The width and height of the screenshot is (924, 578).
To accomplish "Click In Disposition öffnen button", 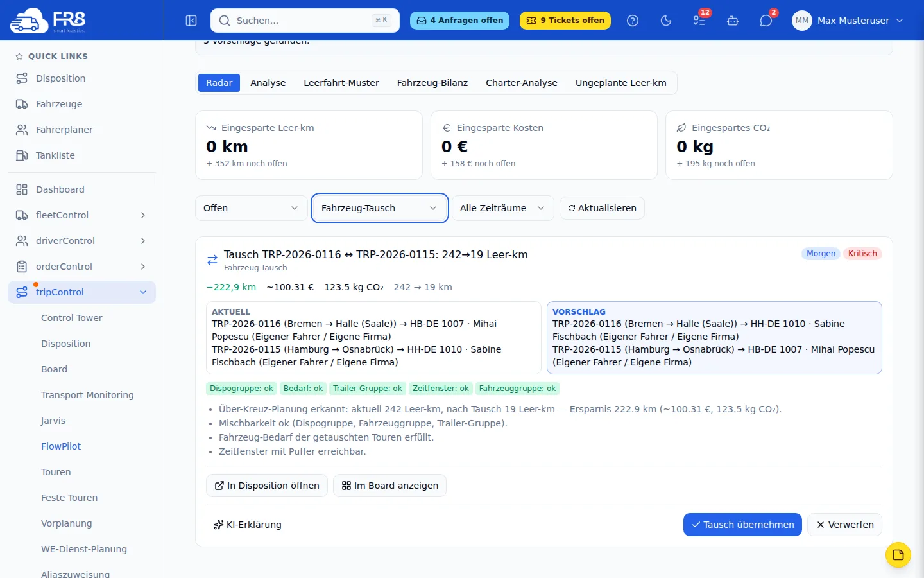I will (x=267, y=486).
